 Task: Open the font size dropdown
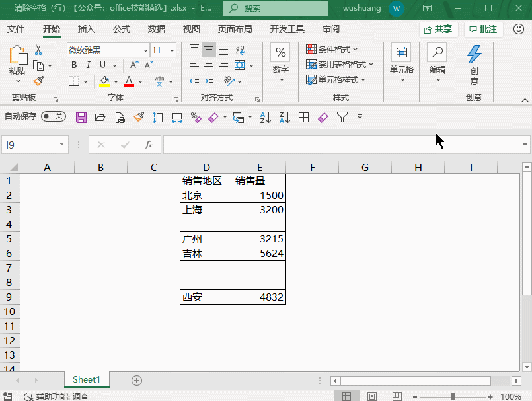coord(172,50)
